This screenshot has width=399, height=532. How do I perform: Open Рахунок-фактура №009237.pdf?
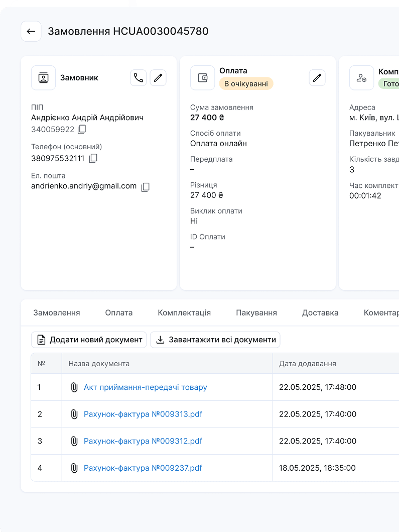coord(143,468)
